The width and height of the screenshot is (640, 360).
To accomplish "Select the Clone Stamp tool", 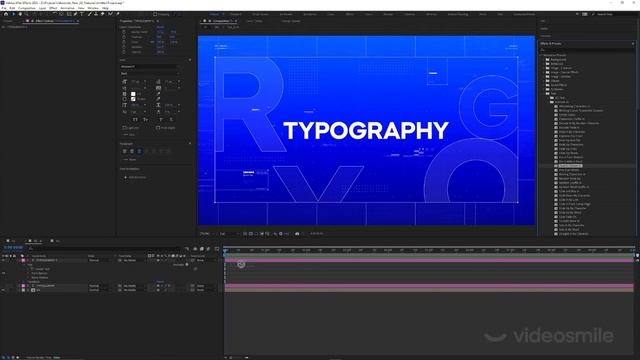I will point(96,14).
